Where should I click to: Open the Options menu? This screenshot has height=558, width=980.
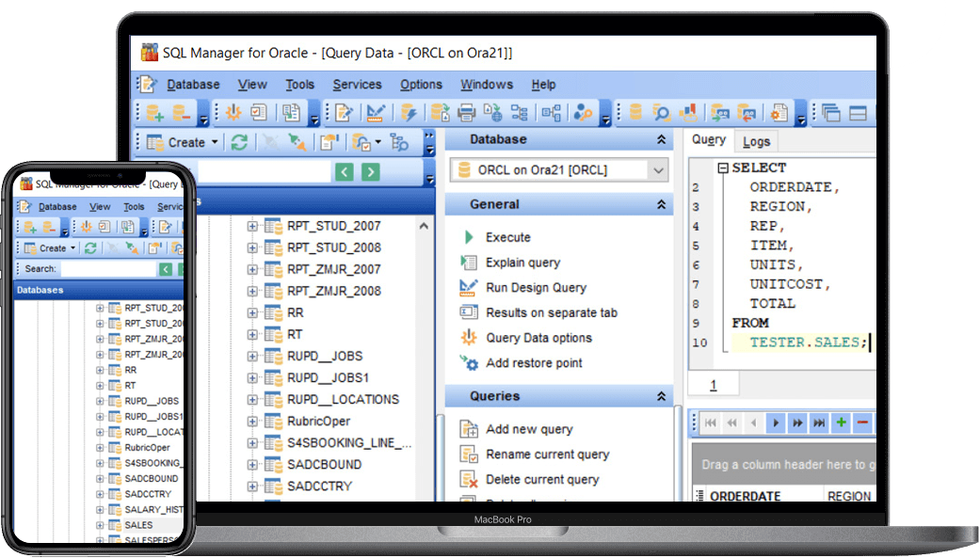[x=421, y=85]
